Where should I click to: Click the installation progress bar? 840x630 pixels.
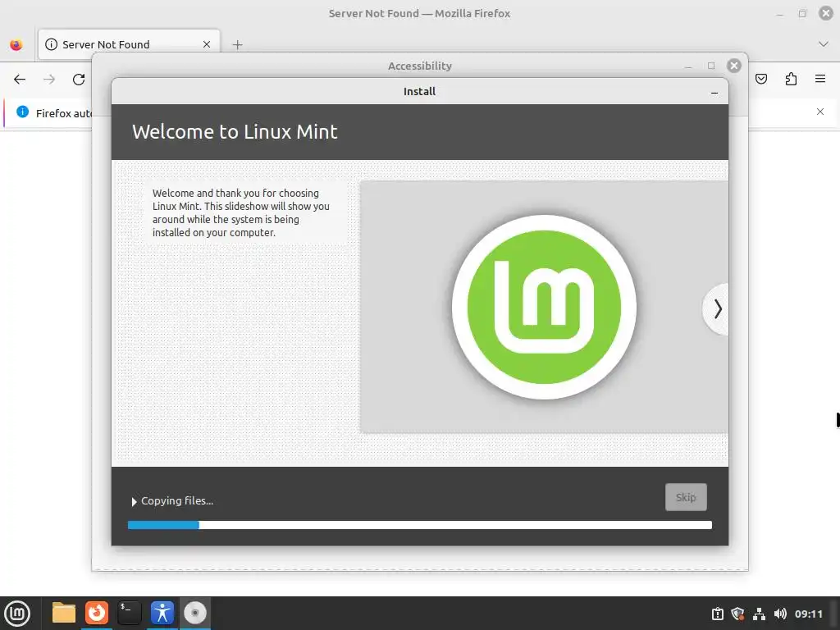419,525
